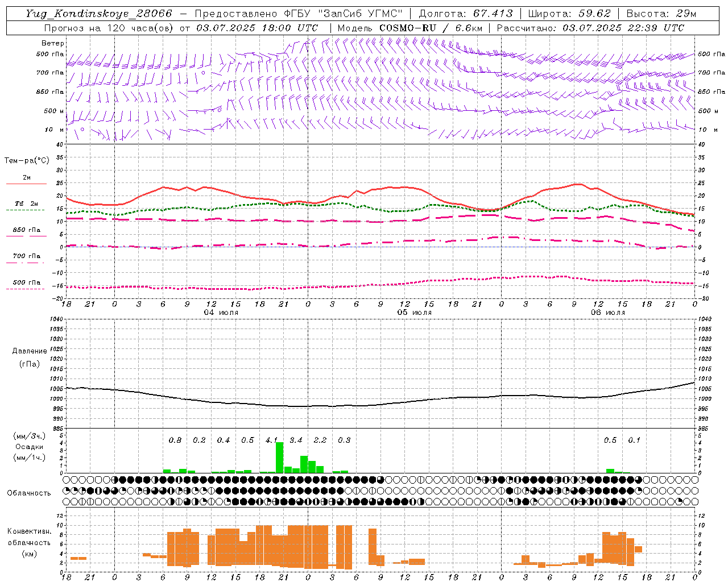Click the Конвективн. label of convective panel
This screenshot has width=728, height=582.
click(30, 531)
